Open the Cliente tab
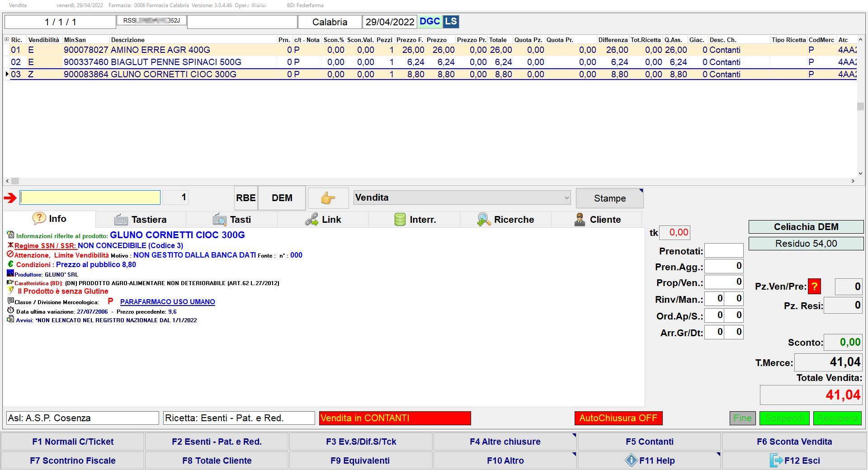The height and width of the screenshot is (470, 868). (x=597, y=220)
